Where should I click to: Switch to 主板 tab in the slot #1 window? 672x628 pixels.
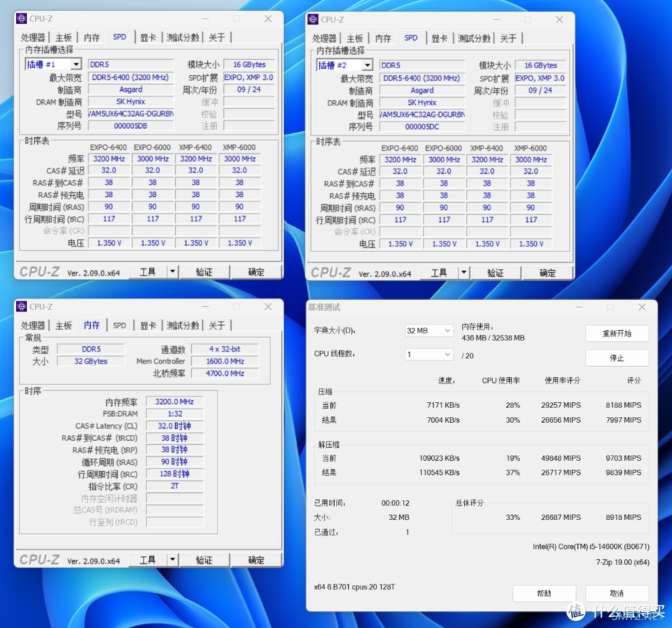tap(63, 38)
